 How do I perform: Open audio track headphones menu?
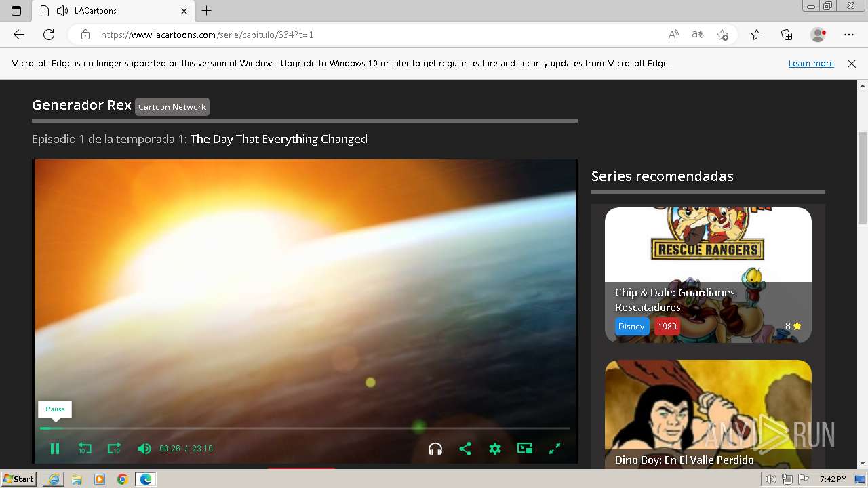[x=435, y=449]
